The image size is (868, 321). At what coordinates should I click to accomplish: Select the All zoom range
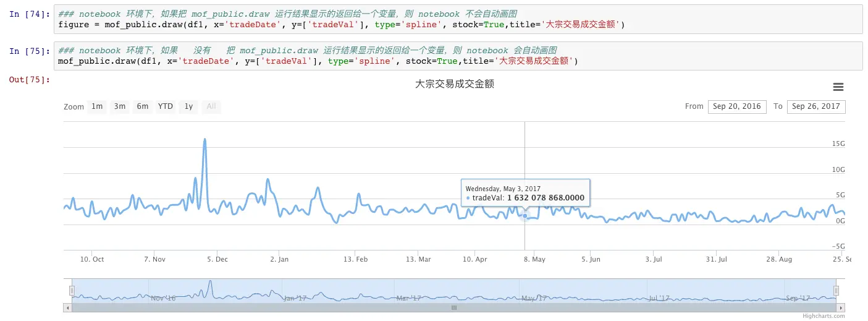211,106
